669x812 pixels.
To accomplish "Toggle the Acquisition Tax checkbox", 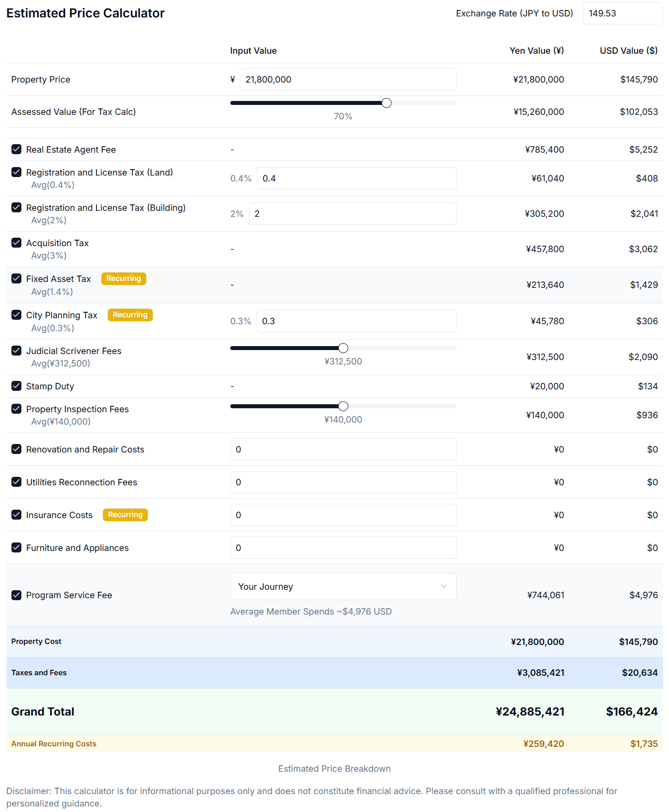I will (x=16, y=243).
